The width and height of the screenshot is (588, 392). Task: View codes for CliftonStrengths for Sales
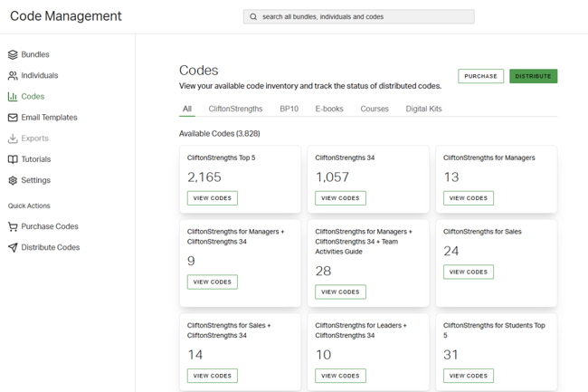tap(469, 272)
